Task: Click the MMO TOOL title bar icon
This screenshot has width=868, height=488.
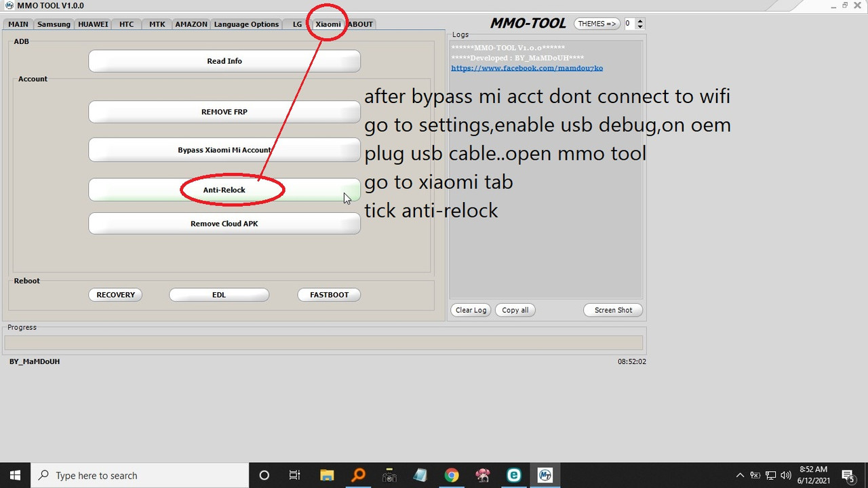Action: (9, 5)
